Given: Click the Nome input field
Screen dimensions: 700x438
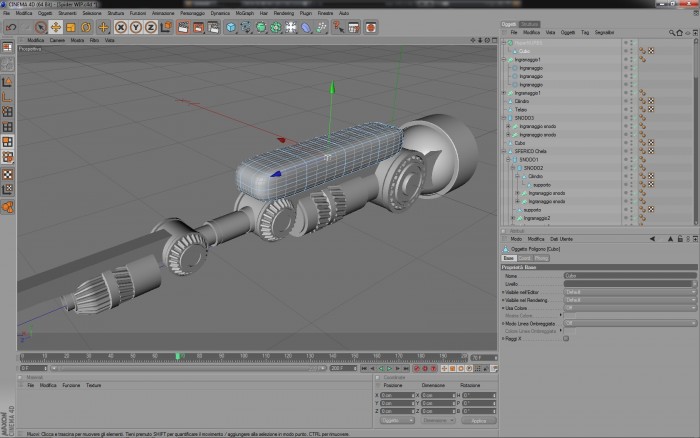Looking at the screenshot, I should (630, 276).
